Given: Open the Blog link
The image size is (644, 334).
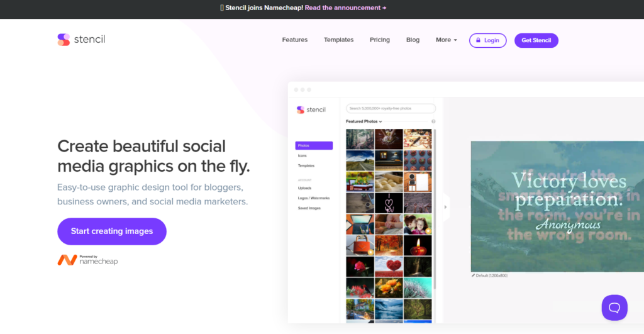Looking at the screenshot, I should point(413,40).
